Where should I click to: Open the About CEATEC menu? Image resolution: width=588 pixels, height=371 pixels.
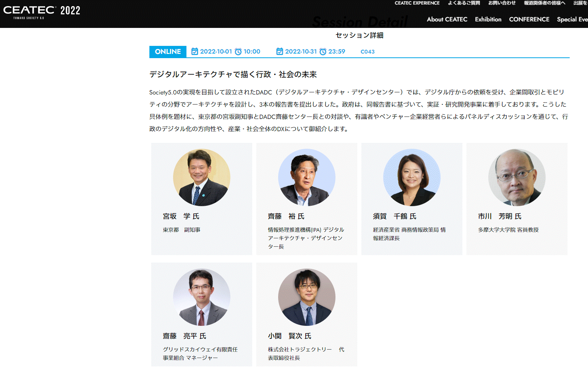pos(447,20)
